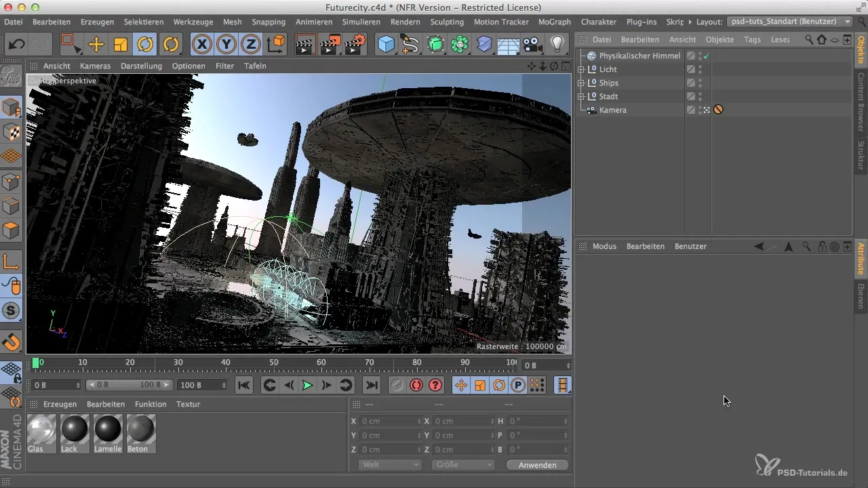Open attribute manager Modus menu
Screen dimensions: 868x488
pyautogui.click(x=604, y=246)
